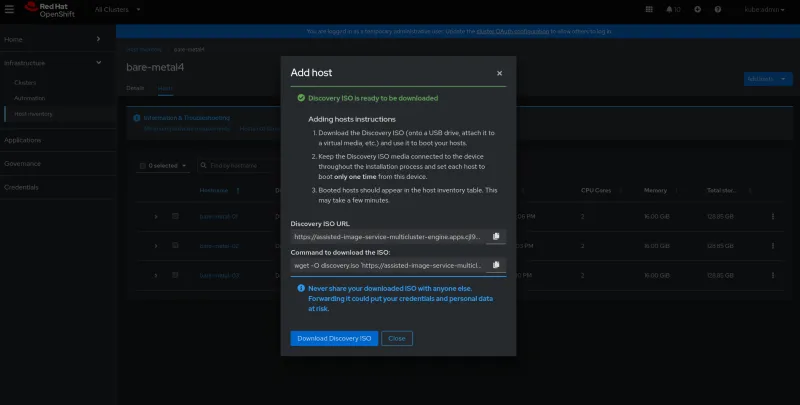Open the All Clusters dropdown

point(117,10)
